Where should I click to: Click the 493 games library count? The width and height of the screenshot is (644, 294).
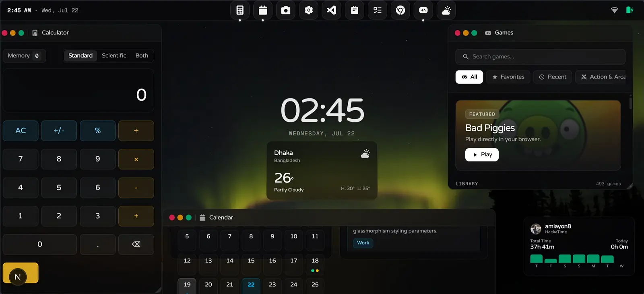coord(608,184)
